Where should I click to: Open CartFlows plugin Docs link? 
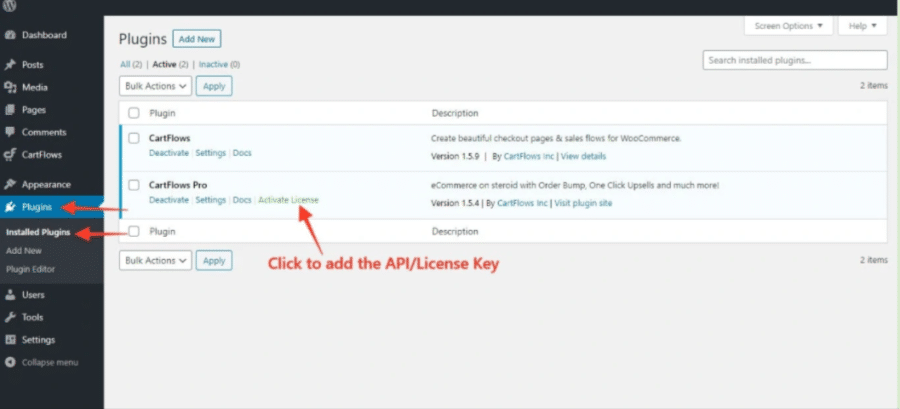242,153
